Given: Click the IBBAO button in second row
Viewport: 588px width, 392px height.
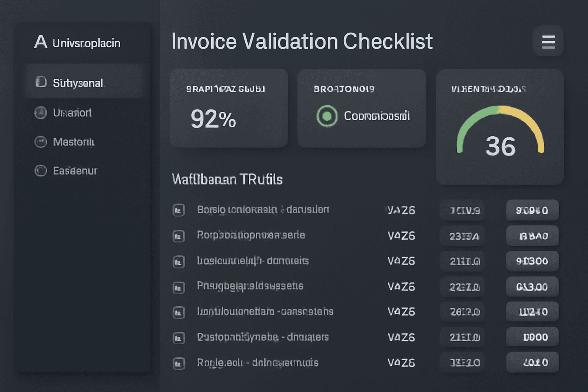Looking at the screenshot, I should [532, 236].
